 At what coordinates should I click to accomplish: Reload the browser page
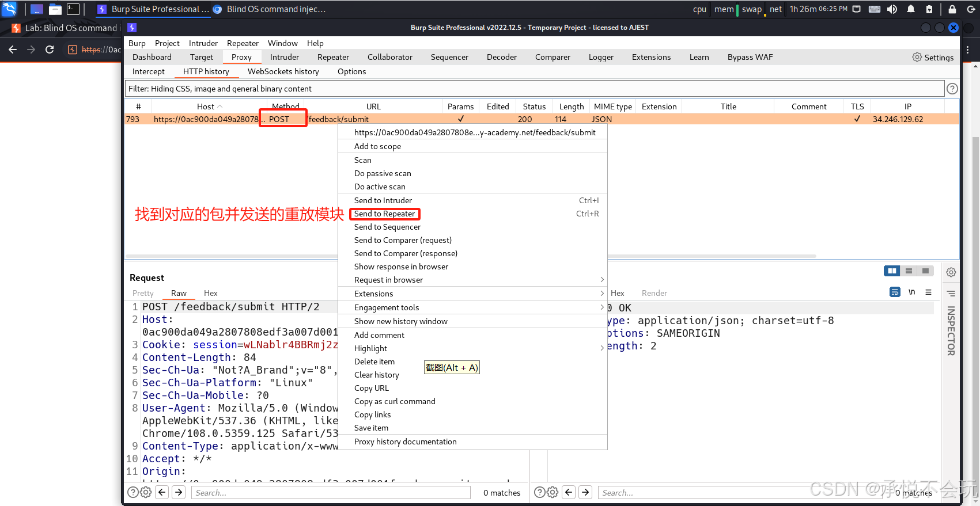pyautogui.click(x=50, y=50)
